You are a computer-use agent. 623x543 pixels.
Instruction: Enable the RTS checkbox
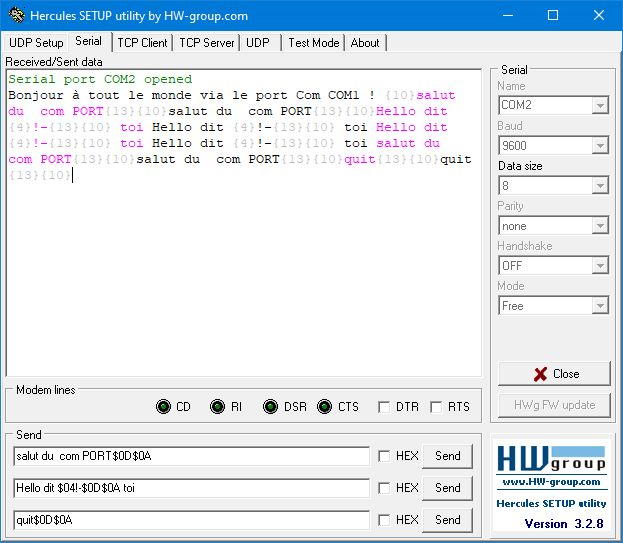[436, 407]
